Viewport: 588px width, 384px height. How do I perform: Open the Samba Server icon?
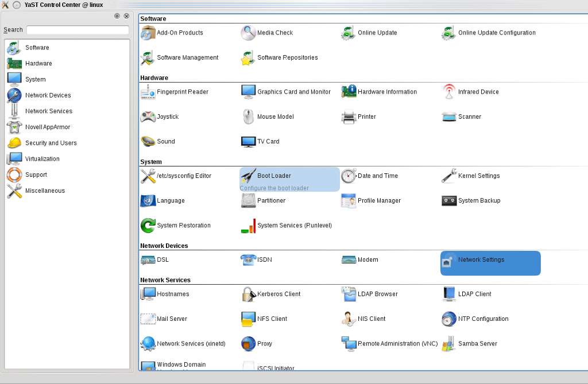click(x=448, y=344)
